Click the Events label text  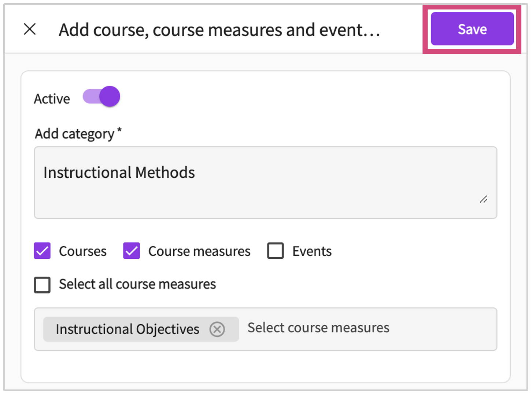coord(312,251)
